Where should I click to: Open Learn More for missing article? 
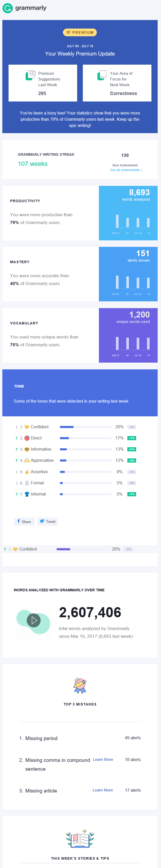(103, 790)
